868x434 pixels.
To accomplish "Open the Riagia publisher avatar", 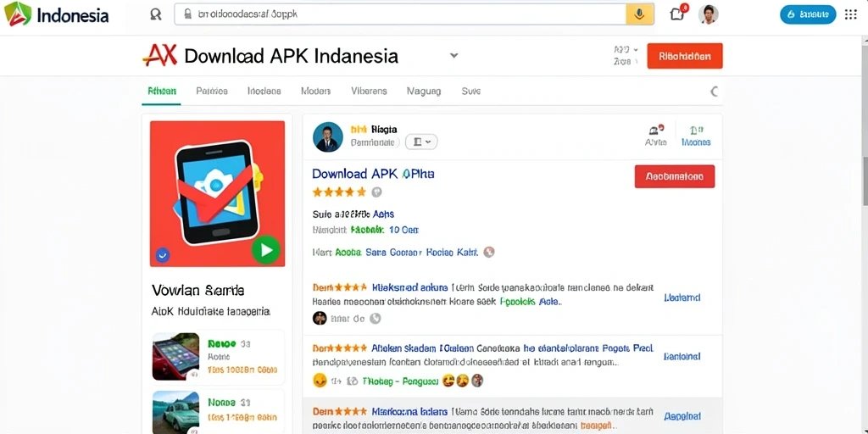I will click(328, 137).
